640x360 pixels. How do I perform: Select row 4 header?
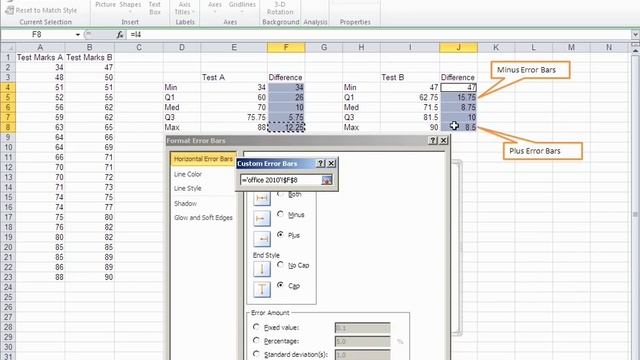(8, 87)
